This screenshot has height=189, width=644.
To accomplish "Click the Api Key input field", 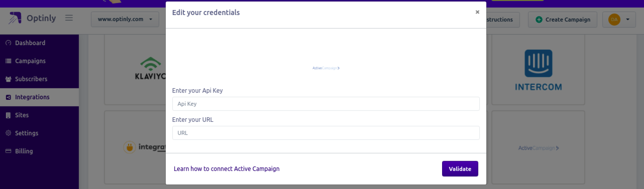I will (x=326, y=104).
